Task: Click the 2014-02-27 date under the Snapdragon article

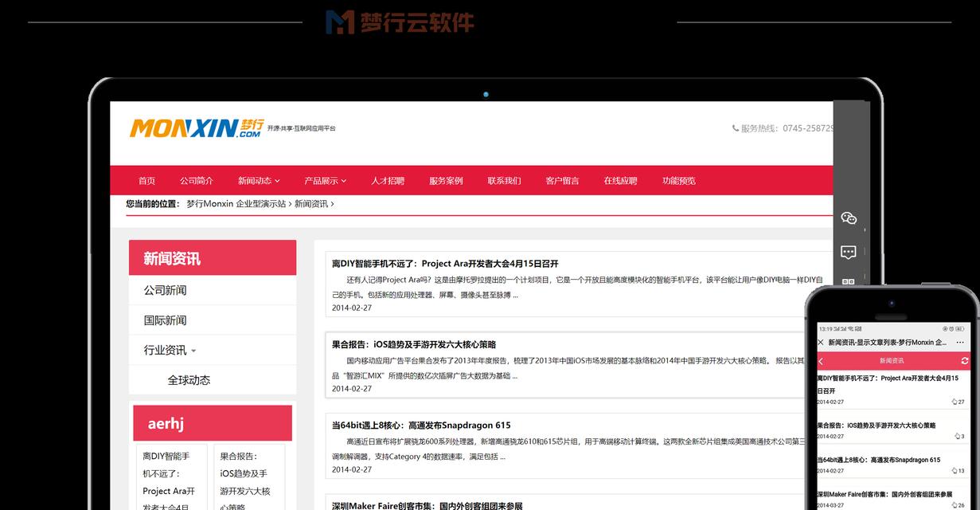Action: pos(352,470)
